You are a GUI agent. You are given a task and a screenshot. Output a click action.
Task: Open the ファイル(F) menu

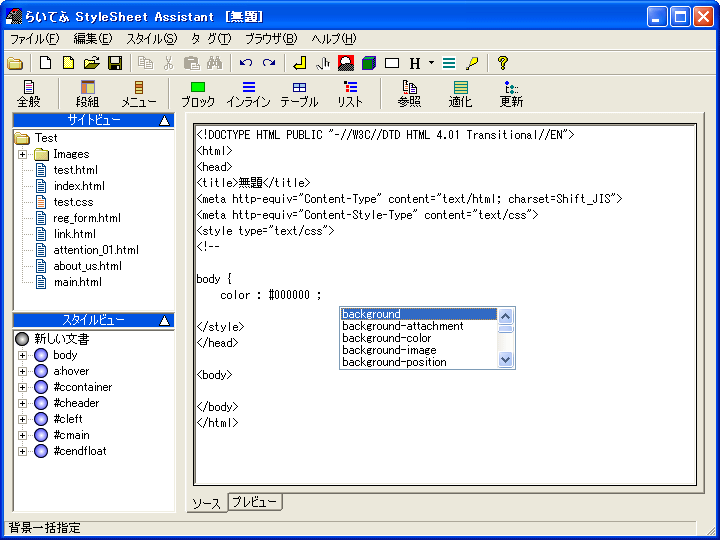point(35,39)
